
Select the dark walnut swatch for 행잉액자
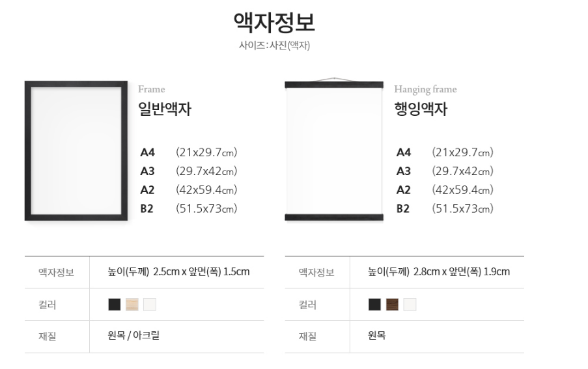tap(392, 305)
